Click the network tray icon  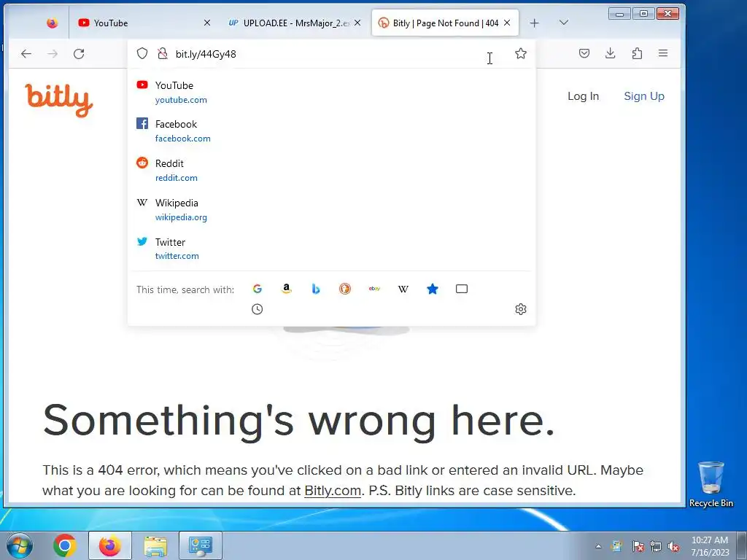[656, 546]
